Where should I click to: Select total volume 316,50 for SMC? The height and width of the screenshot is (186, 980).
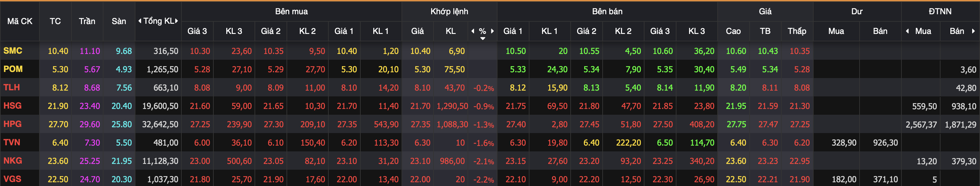click(166, 51)
